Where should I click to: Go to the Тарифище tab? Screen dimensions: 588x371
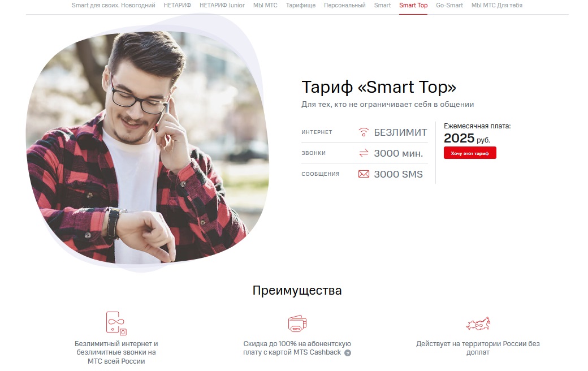pos(301,5)
